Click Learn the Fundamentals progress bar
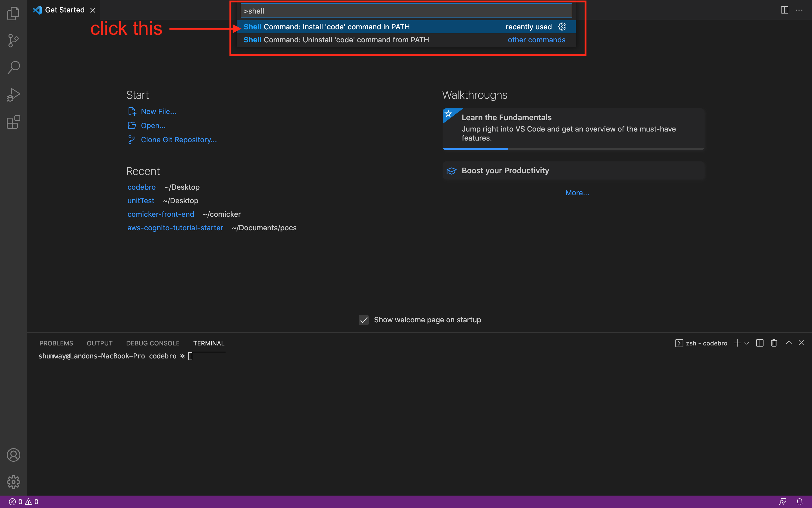Image resolution: width=812 pixels, height=508 pixels. point(573,149)
